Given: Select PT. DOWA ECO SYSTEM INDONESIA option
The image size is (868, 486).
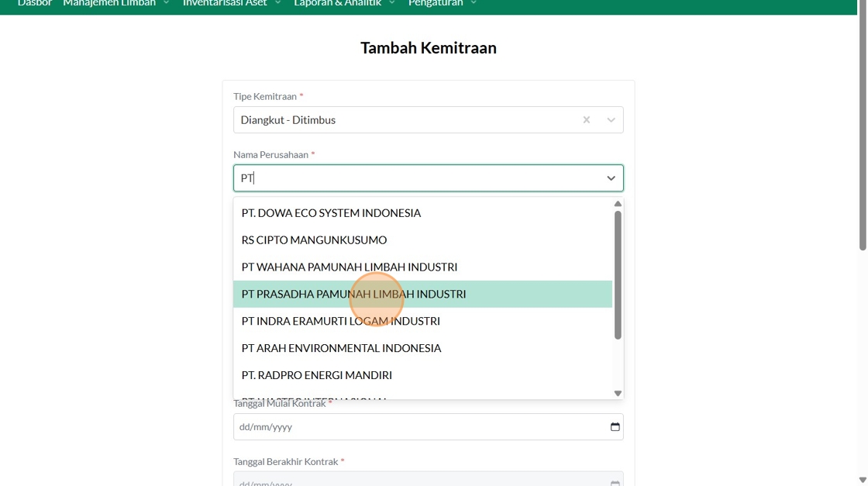Looking at the screenshot, I should (x=422, y=213).
